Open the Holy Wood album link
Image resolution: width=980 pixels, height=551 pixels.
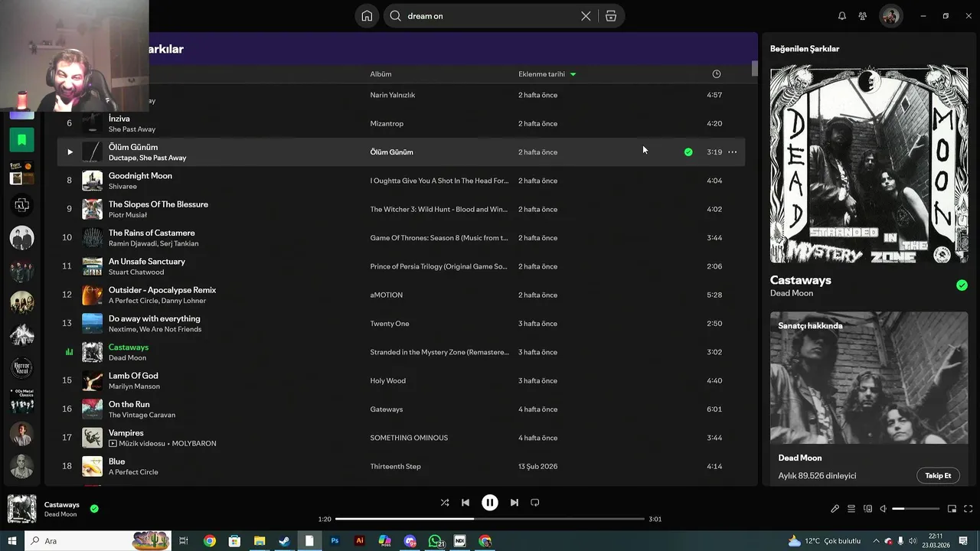(387, 381)
